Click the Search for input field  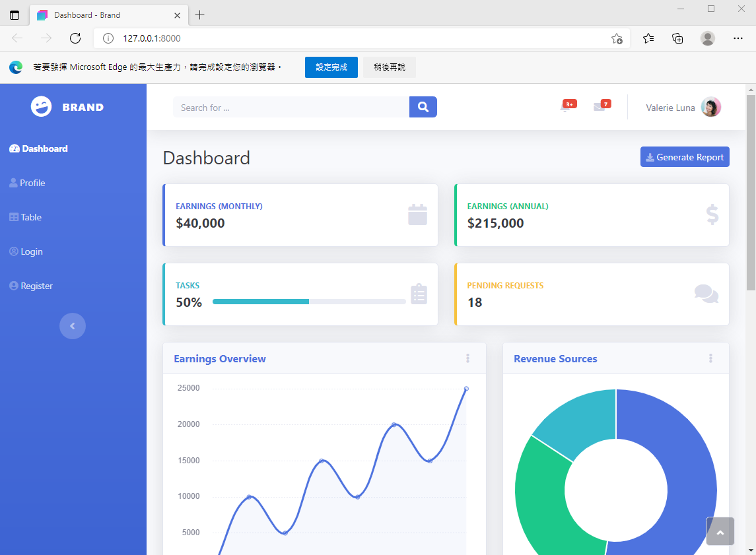291,108
